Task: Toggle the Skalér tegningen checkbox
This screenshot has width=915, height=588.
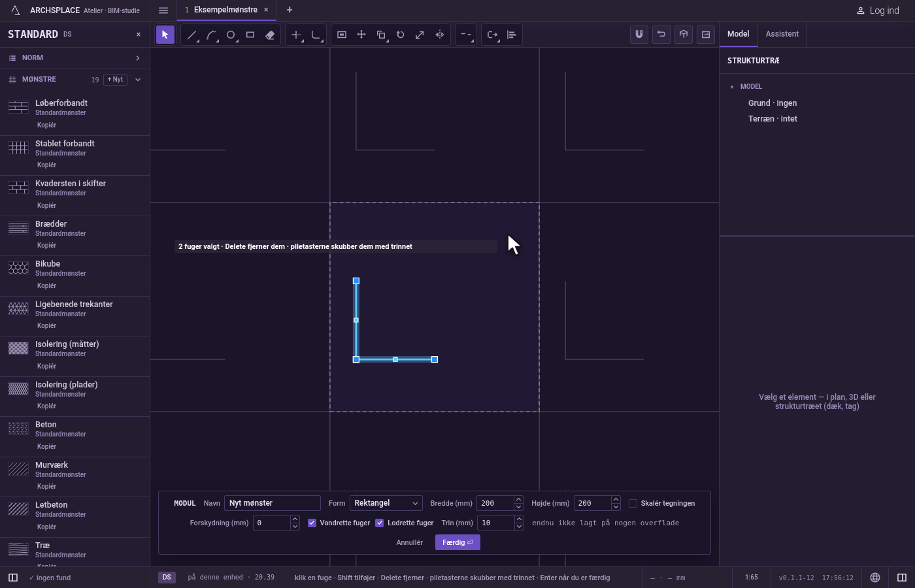Action: tap(633, 503)
